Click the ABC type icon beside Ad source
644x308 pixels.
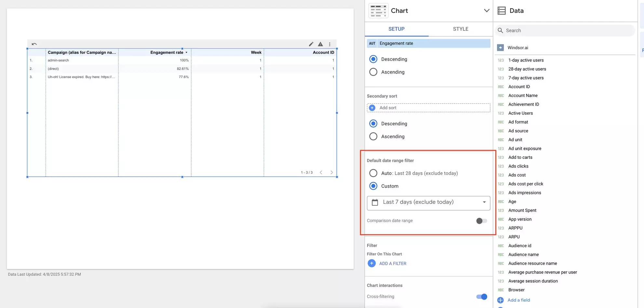click(501, 131)
